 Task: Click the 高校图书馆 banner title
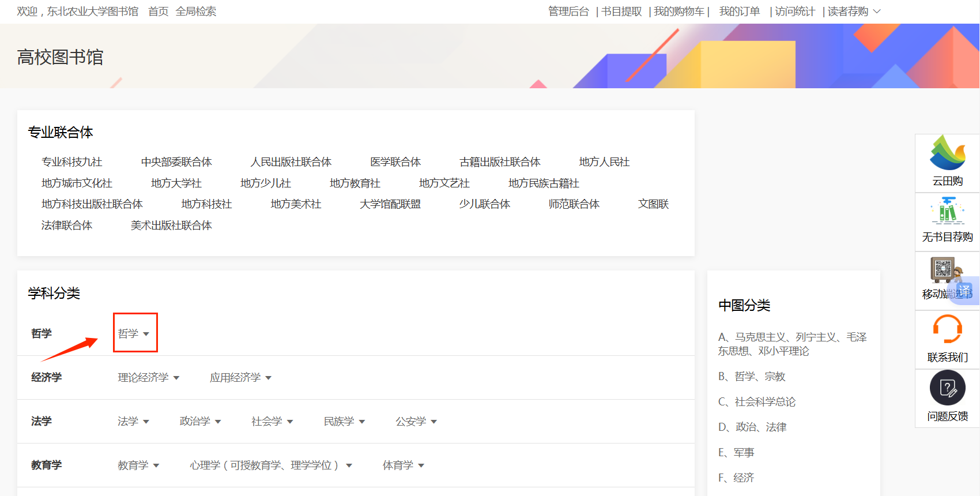[60, 57]
